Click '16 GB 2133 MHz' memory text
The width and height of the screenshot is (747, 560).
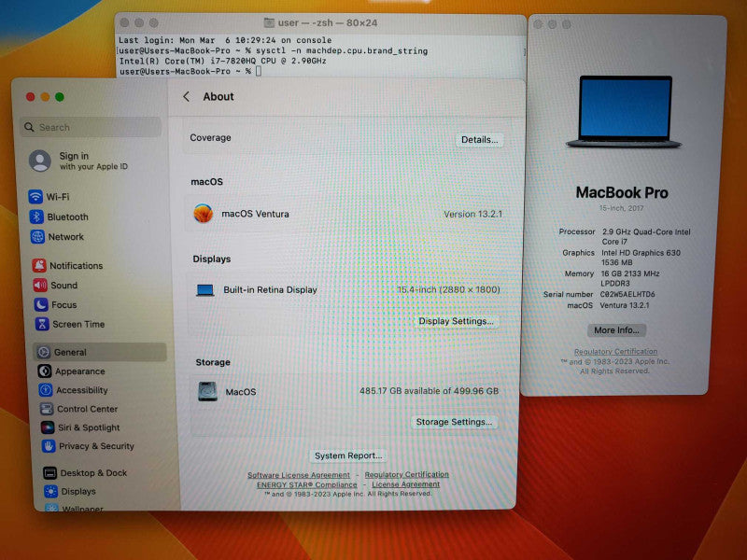point(630,273)
